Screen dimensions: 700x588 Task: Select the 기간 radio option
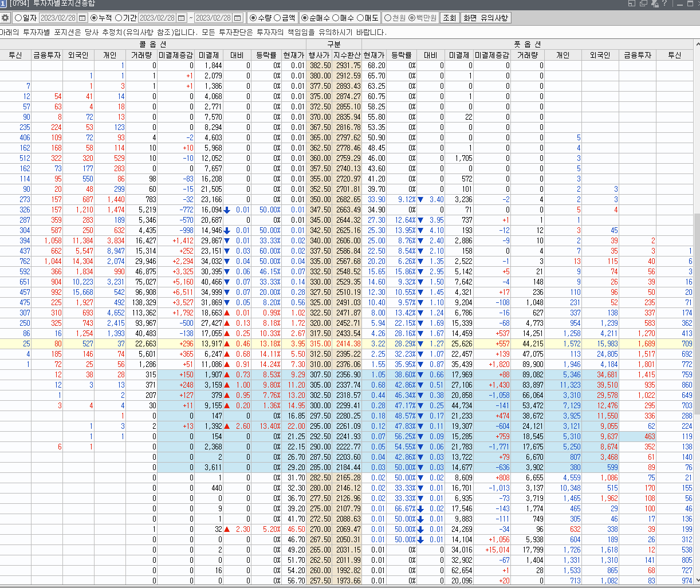pyautogui.click(x=119, y=18)
